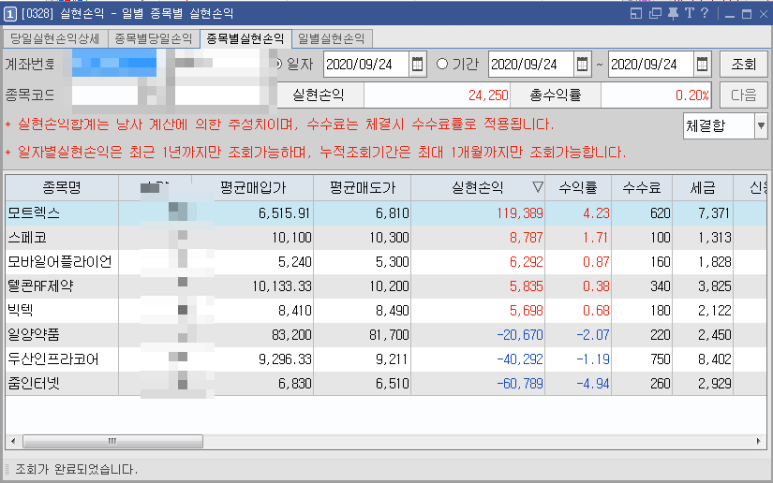Select the 두산인프라코어 row

(386, 359)
